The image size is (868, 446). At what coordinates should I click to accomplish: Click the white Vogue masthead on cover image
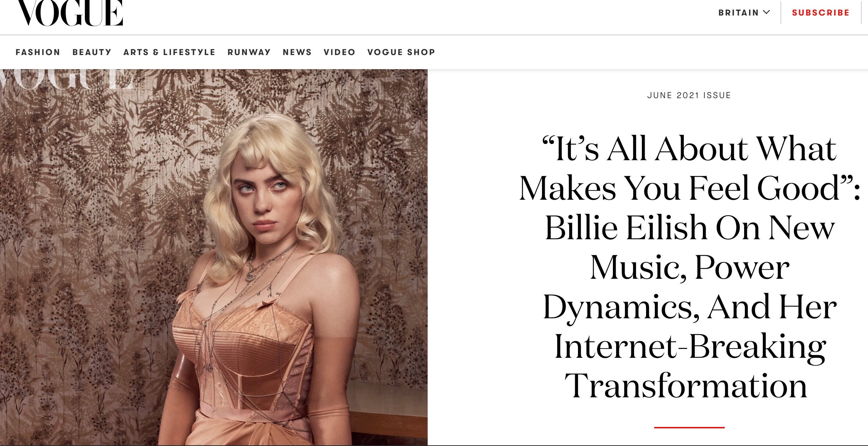pyautogui.click(x=67, y=79)
